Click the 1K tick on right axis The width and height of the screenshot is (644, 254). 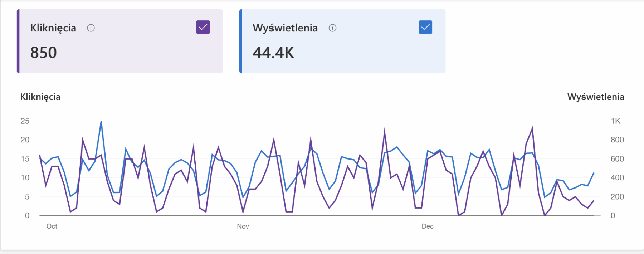click(615, 121)
